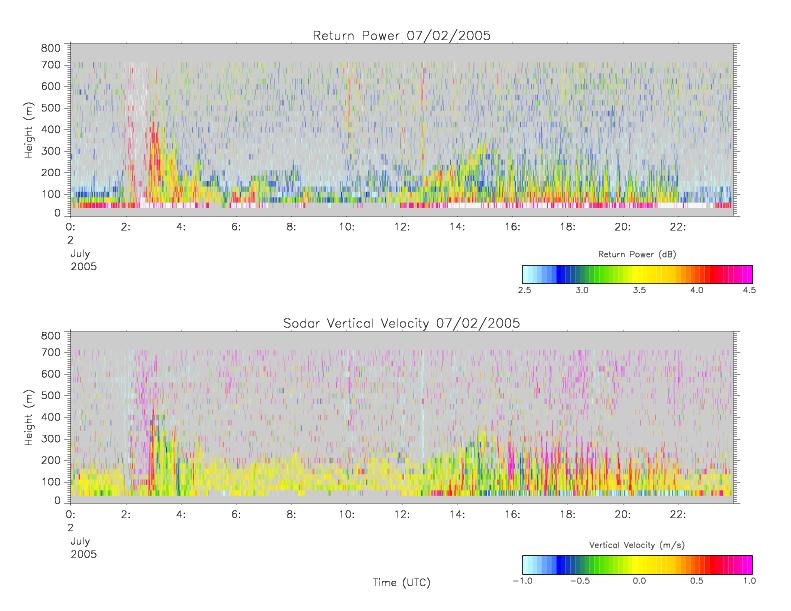Viewport: 791px width, 611px height.
Task: Click the 300 height tick on Vertical Velocity plot
Action: [x=50, y=438]
